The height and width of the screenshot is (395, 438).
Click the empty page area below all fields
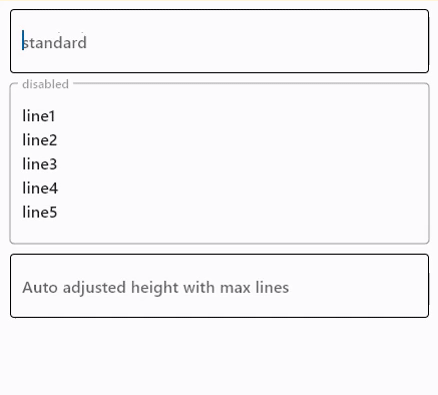[219, 357]
